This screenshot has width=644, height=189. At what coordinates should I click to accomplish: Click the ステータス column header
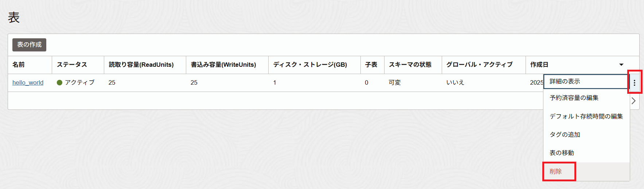click(x=72, y=65)
